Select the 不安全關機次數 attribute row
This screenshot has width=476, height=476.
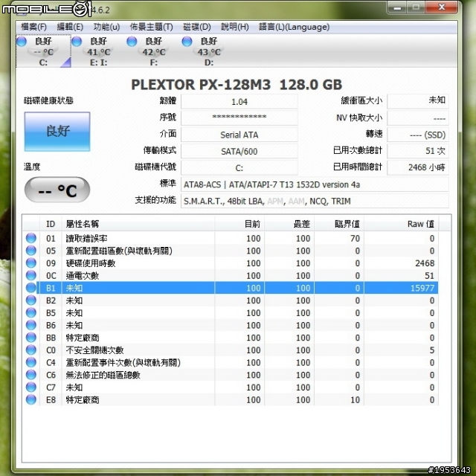231,350
